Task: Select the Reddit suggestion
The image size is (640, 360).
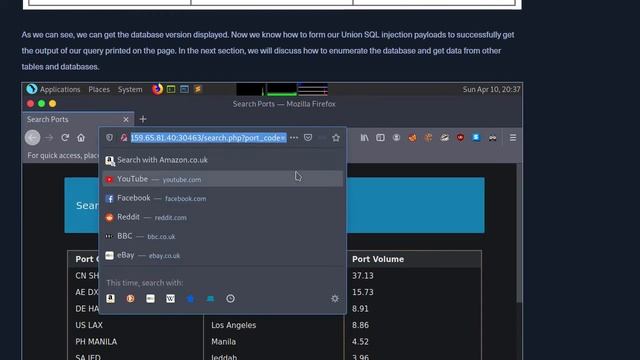Action: 223,217
